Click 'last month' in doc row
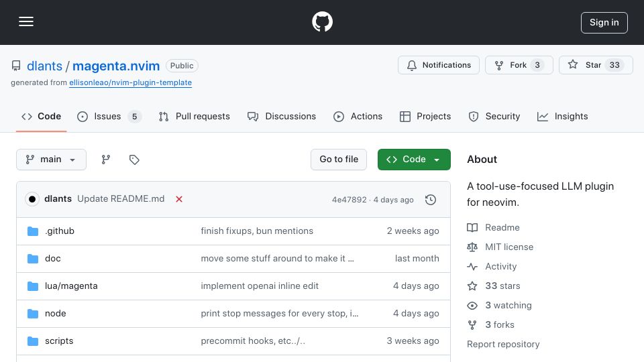The image size is (644, 362). 417,259
